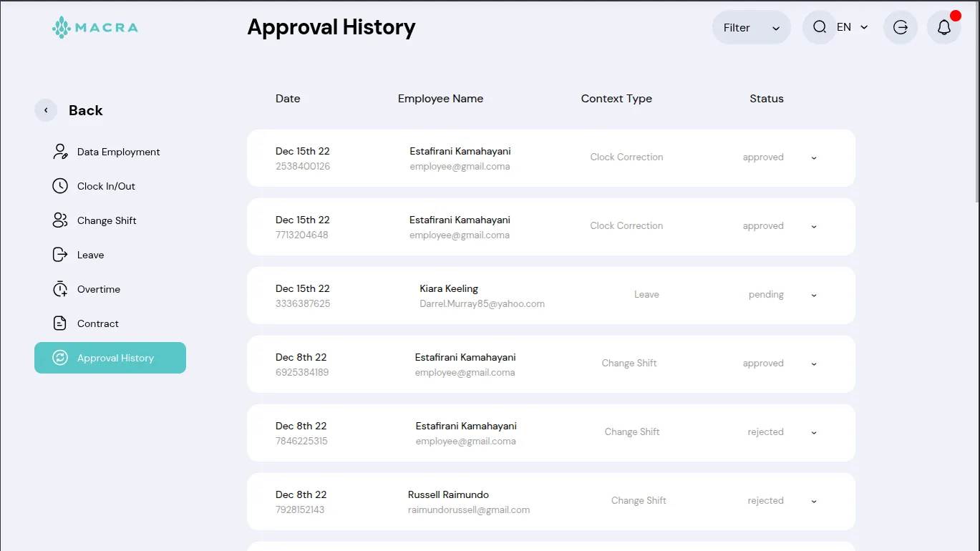Click the Overtime timer icon
Viewport: 980px width, 551px height.
[60, 289]
